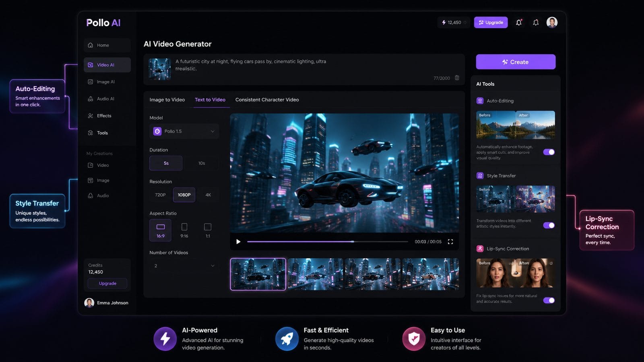The width and height of the screenshot is (644, 362).
Task: Open the Number of Videos dropdown
Action: click(x=184, y=266)
